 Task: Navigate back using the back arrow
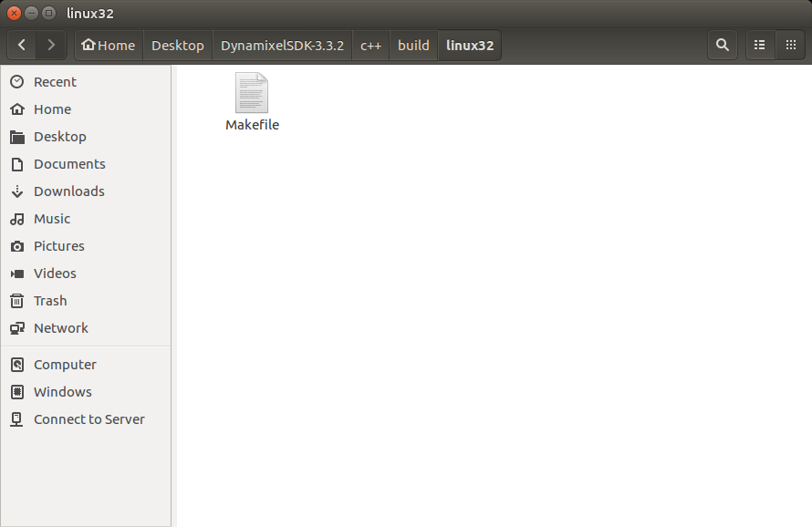coord(21,45)
